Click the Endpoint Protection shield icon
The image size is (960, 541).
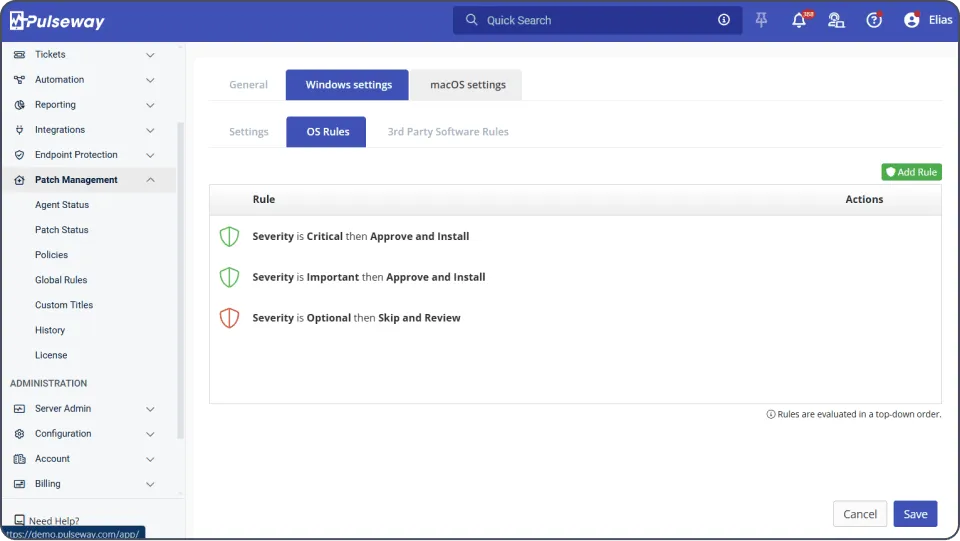tap(20, 155)
